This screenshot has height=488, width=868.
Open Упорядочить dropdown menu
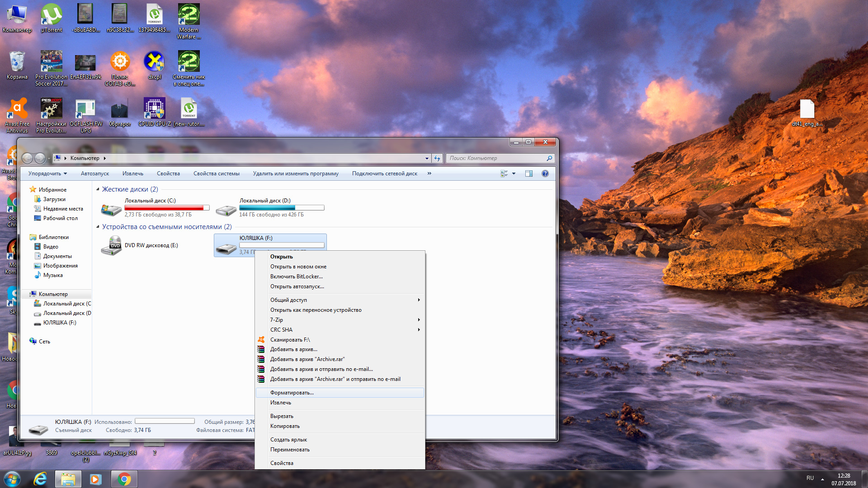coord(47,174)
